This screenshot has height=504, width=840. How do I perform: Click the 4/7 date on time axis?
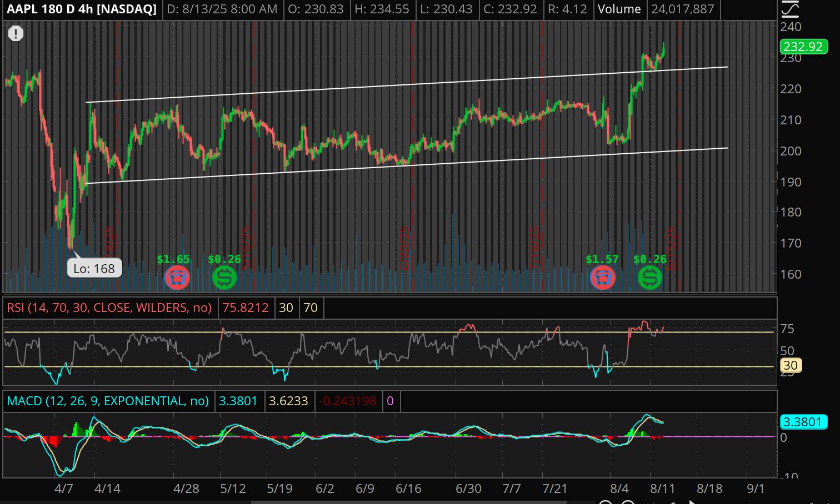(x=63, y=489)
